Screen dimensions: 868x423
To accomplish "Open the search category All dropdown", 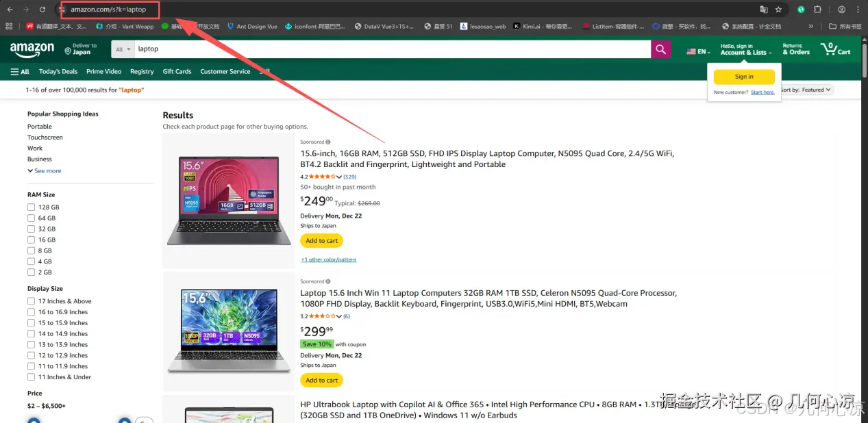I will (x=123, y=49).
